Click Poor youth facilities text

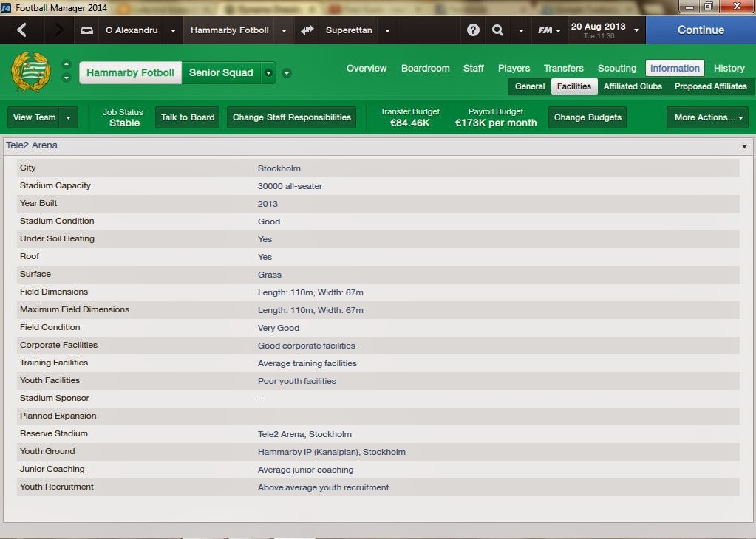(296, 382)
